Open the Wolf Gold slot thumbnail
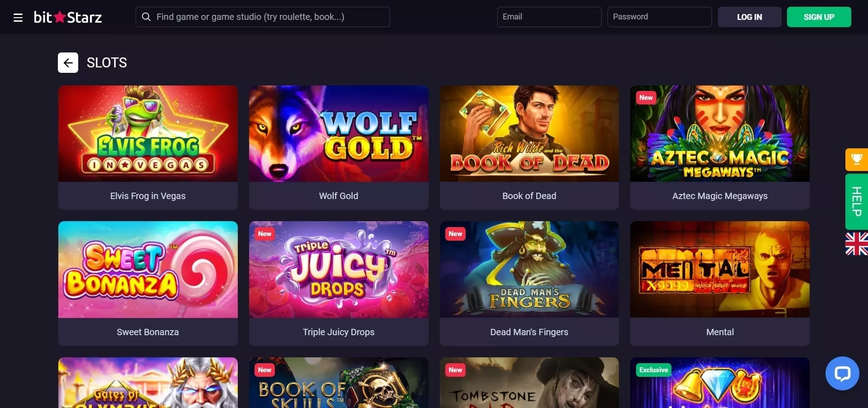868x408 pixels. click(339, 134)
